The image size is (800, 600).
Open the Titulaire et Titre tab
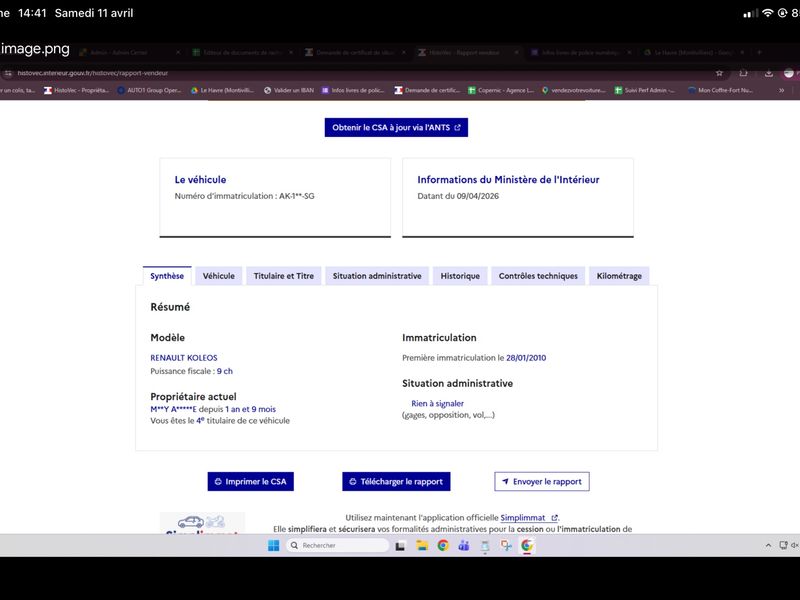point(284,276)
